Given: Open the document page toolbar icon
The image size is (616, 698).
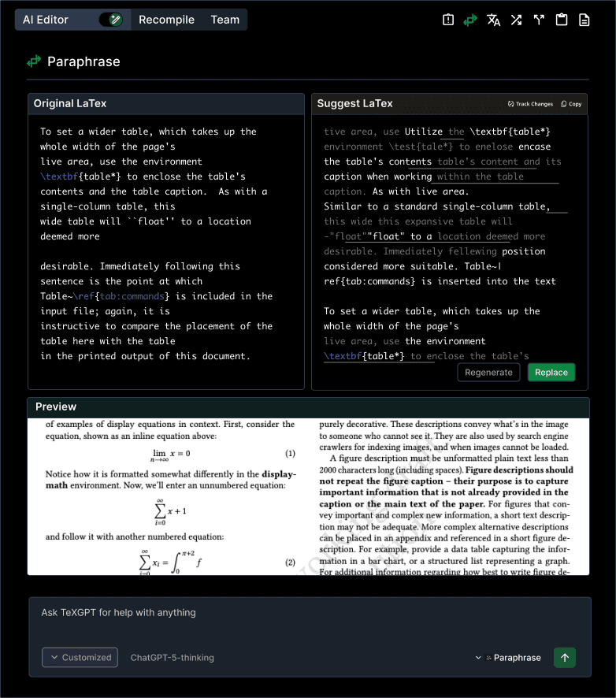Looking at the screenshot, I should [584, 20].
